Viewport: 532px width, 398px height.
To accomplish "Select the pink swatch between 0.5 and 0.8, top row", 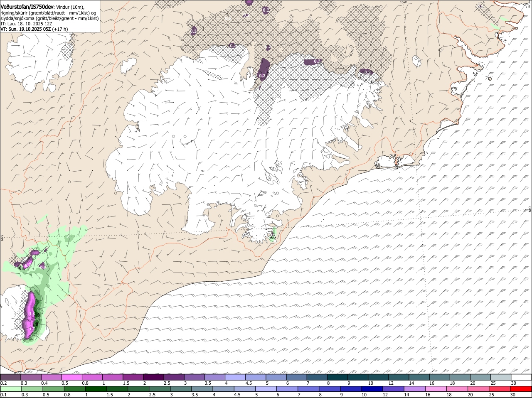I will point(72,377).
